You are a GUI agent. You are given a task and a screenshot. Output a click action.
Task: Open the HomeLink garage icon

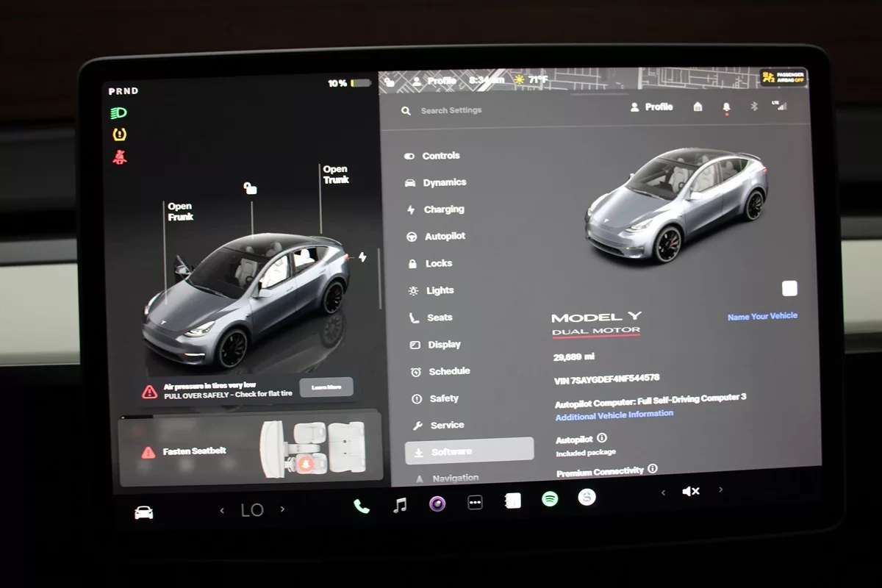pyautogui.click(x=698, y=107)
